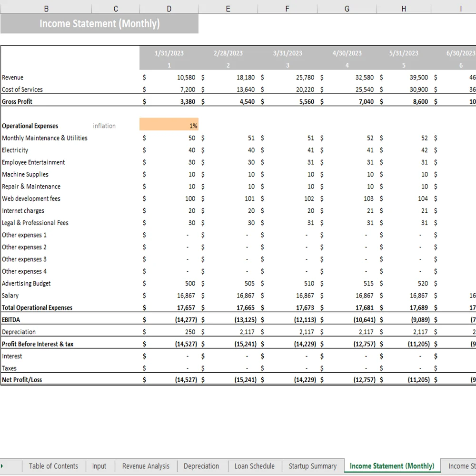Viewport: 476px width, 476px height.
Task: Open the Table of Contents sheet
Action: coord(53,466)
